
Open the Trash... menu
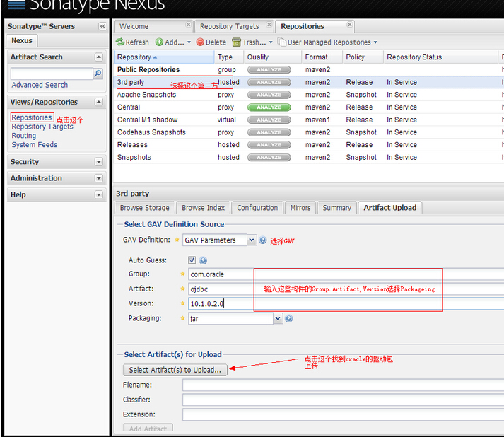[252, 42]
